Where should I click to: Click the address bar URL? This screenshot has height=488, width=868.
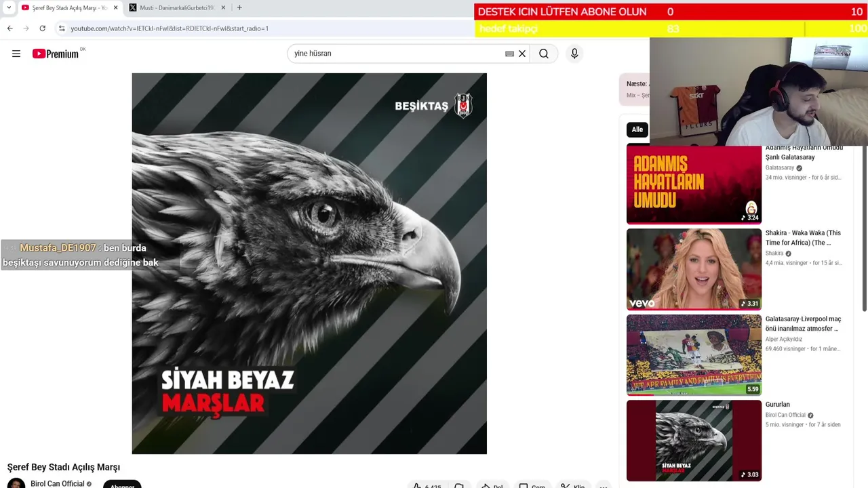170,28
